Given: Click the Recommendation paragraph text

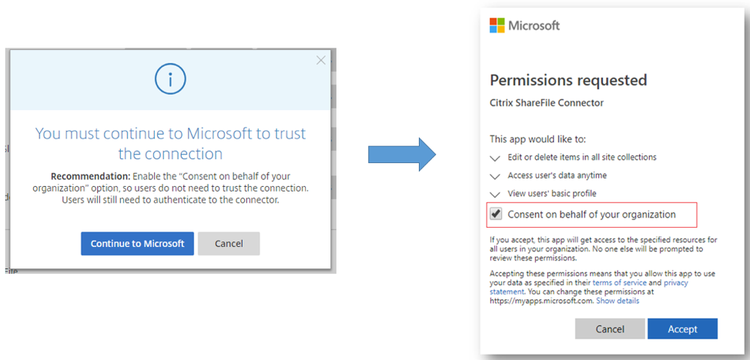Looking at the screenshot, I should click(x=170, y=188).
